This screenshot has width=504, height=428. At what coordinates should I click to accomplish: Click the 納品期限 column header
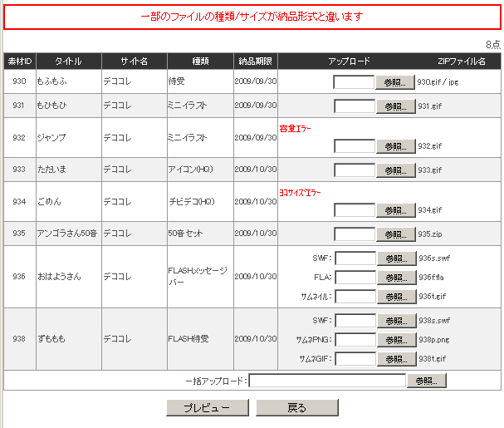coord(256,61)
